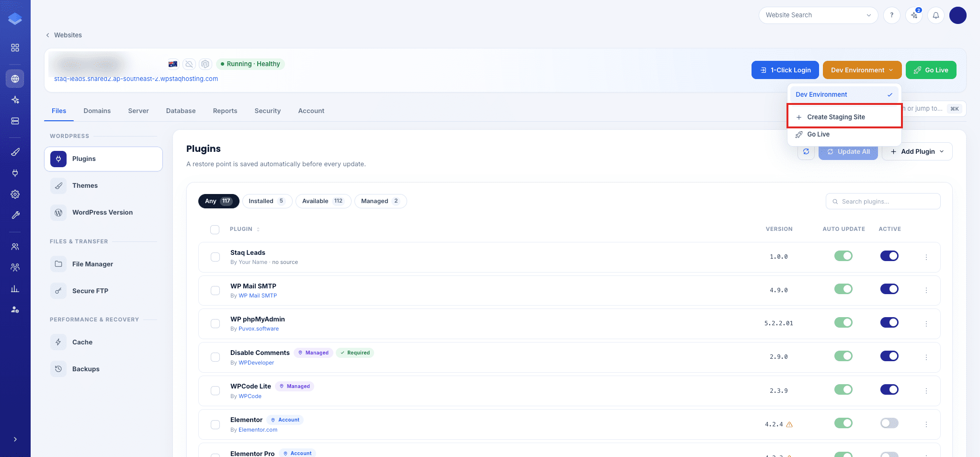Toggle auto update for WP Mail SMTP

[843, 289]
